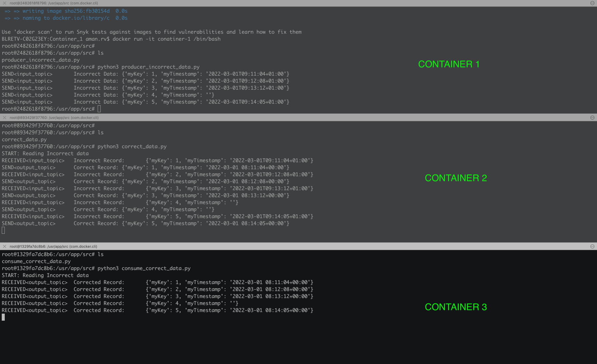Click the 'ls' command in root@1329fa7dc8b6 pane
Viewport: 597px width, 364px height.
(101, 254)
